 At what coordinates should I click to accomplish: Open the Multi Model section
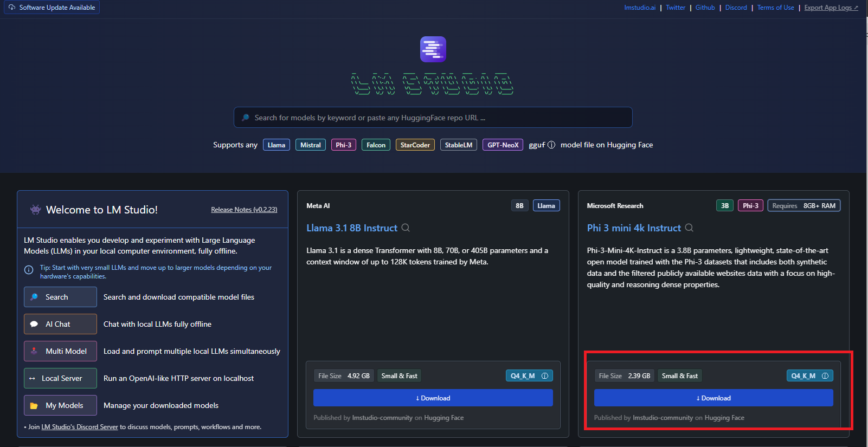[x=60, y=351]
